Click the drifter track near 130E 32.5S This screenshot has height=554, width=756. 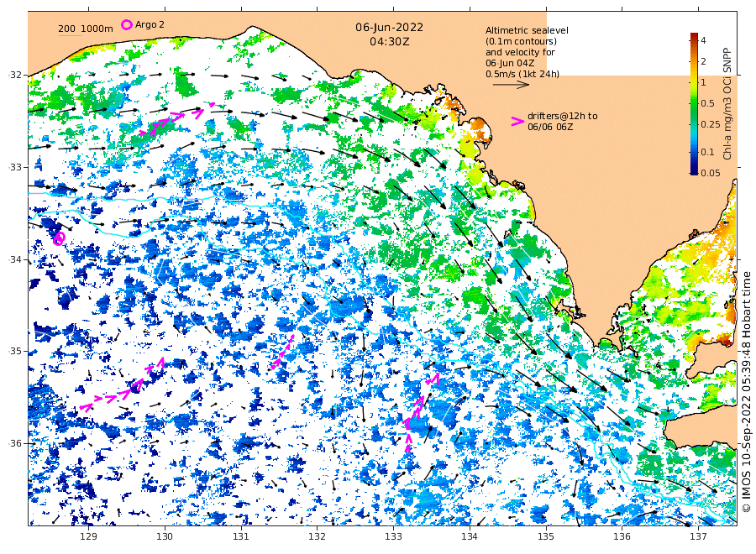176,118
